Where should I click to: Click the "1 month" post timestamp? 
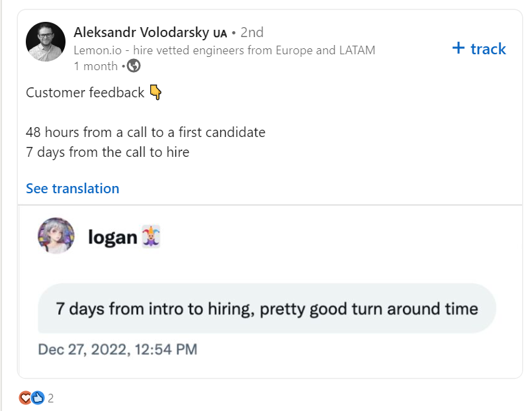95,66
